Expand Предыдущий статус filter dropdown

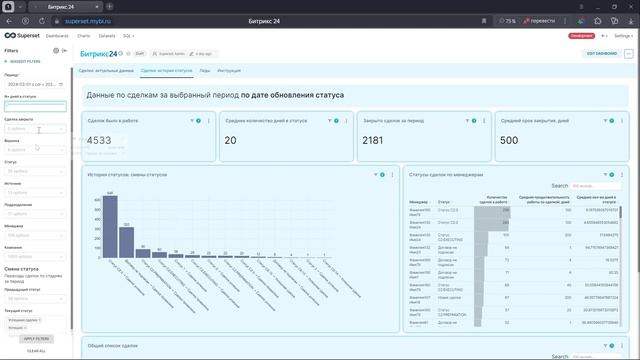35,298
